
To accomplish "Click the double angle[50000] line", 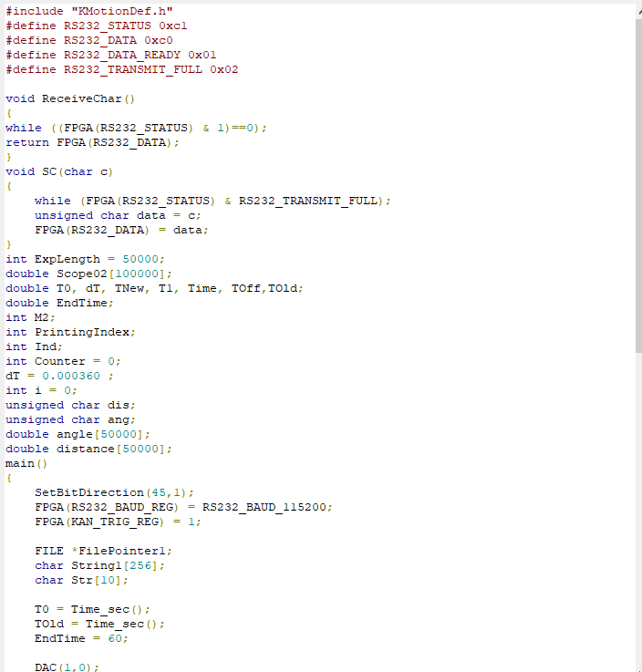I will (x=77, y=434).
